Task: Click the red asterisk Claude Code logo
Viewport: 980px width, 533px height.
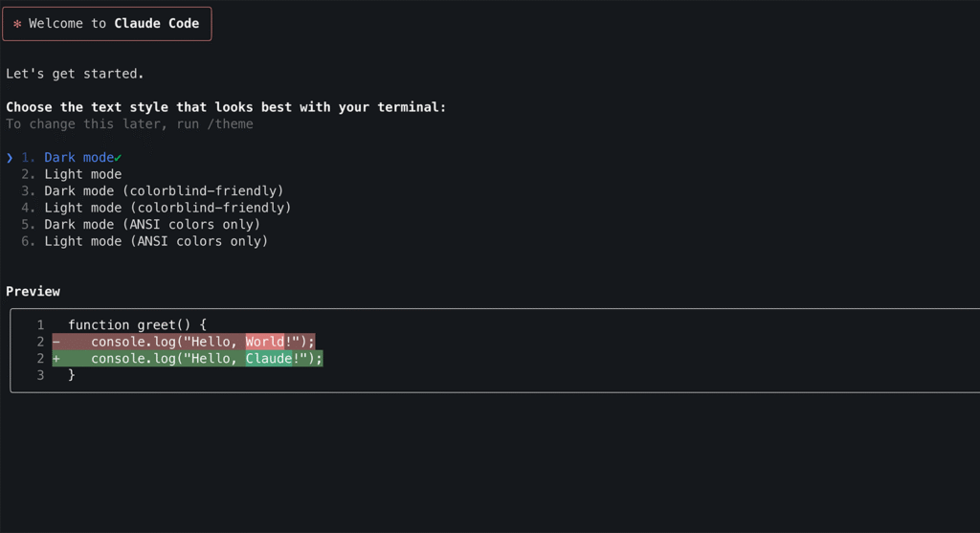Action: tap(17, 24)
